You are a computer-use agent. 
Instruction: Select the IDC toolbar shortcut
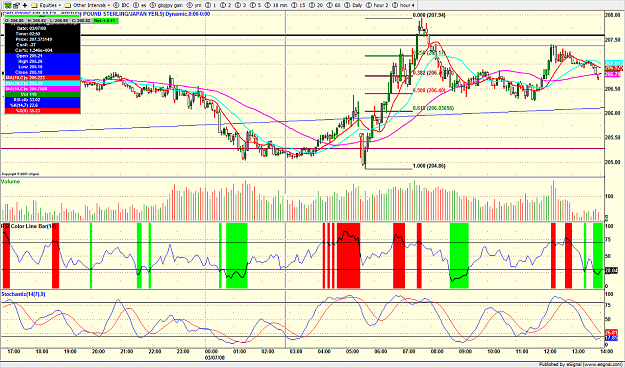[x=122, y=5]
